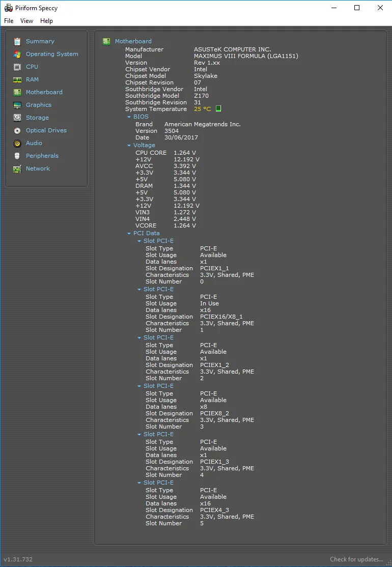Collapse the PCI Data tree
Image resolution: width=392 pixels, height=567 pixels.
coord(129,234)
